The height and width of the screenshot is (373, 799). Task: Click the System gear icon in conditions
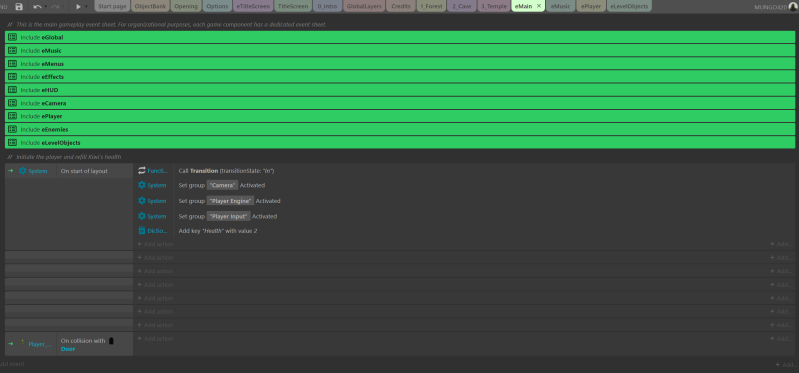coord(22,171)
